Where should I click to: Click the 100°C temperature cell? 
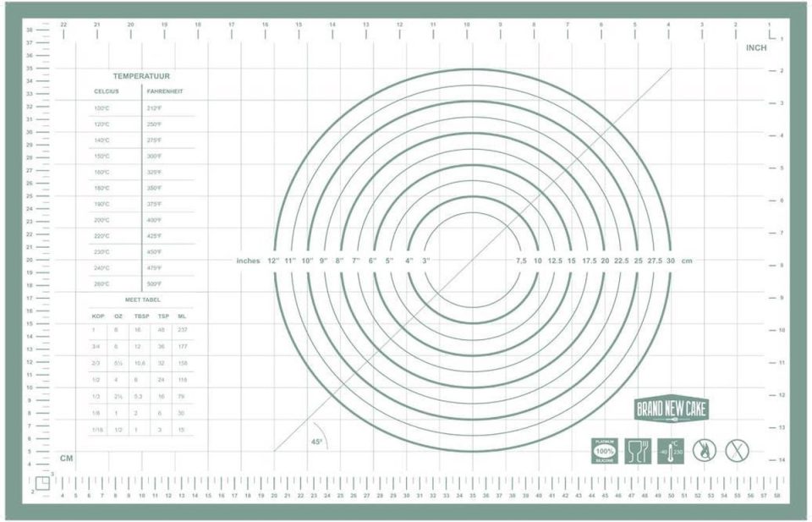pyautogui.click(x=101, y=108)
